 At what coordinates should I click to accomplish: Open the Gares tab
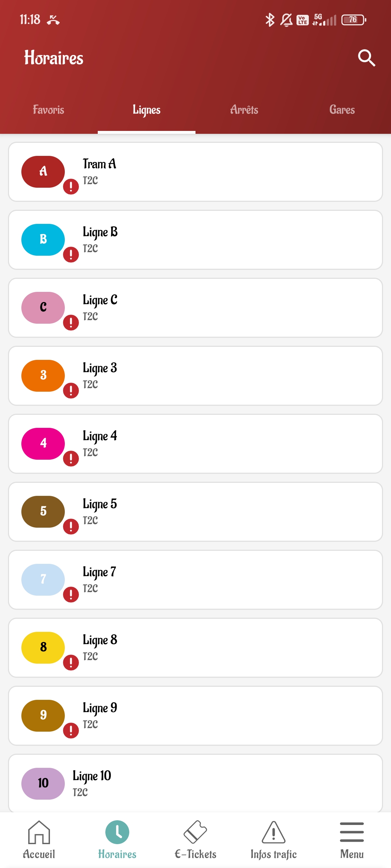(x=342, y=110)
